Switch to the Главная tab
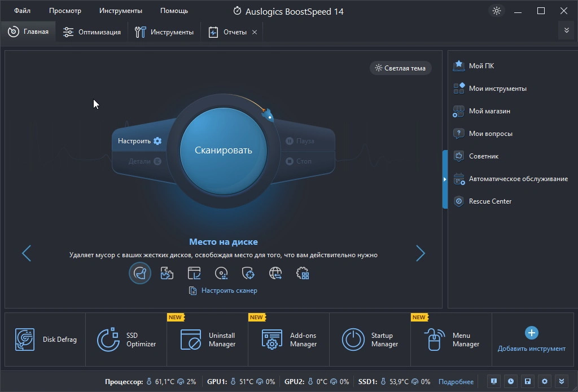 tap(28, 32)
